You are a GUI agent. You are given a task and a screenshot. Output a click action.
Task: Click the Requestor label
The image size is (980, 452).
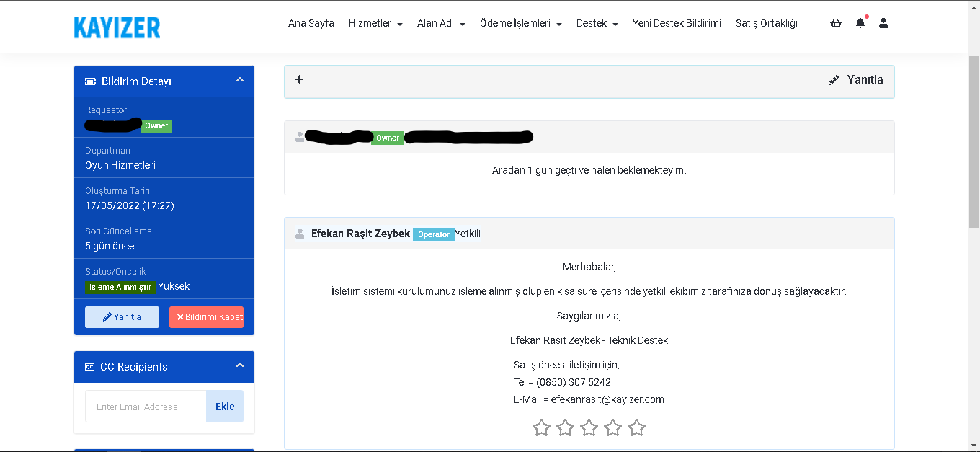pyautogui.click(x=106, y=110)
